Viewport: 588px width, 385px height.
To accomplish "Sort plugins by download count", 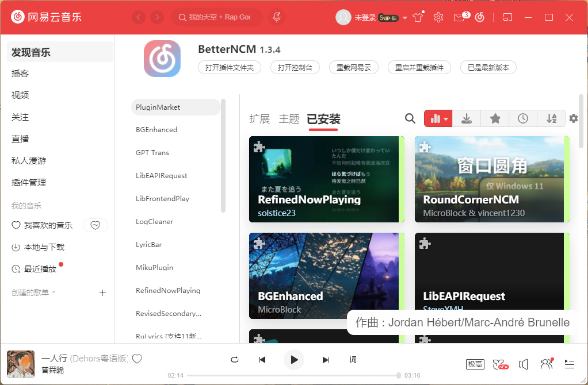I will [466, 119].
